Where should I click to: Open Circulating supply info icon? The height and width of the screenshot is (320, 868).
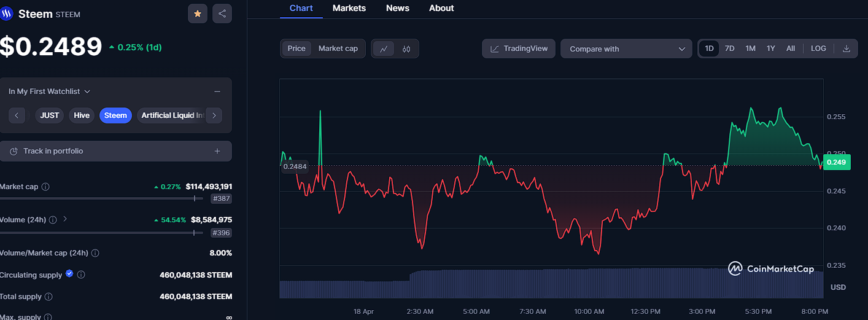(81, 275)
